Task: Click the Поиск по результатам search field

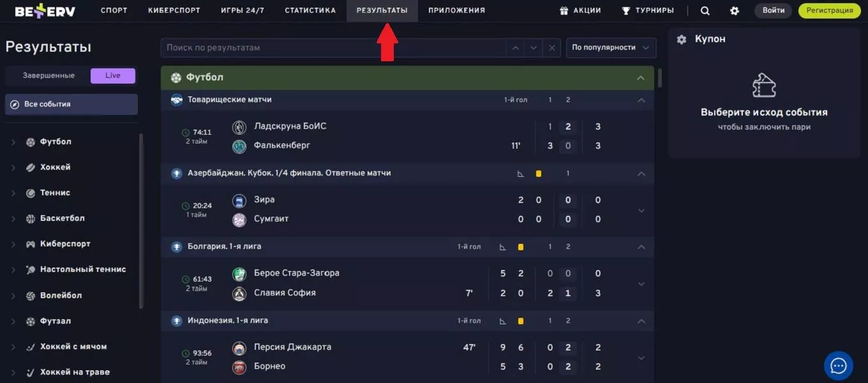Action: coord(332,48)
